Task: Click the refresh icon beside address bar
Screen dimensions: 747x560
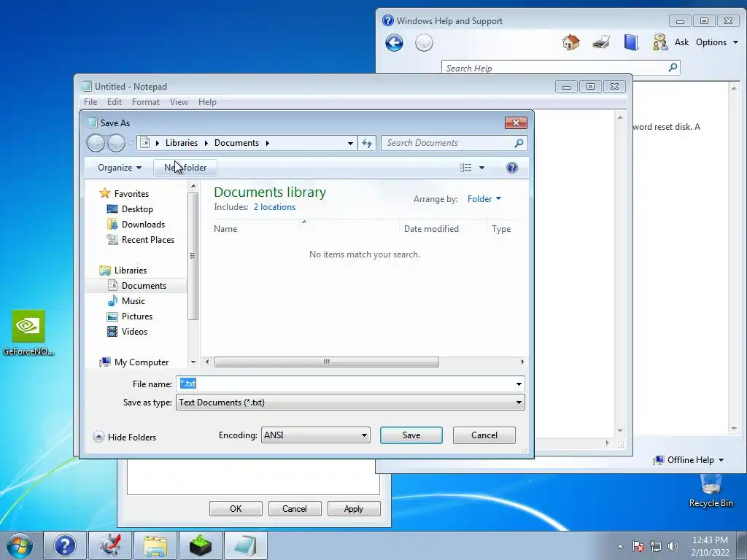Action: tap(366, 143)
